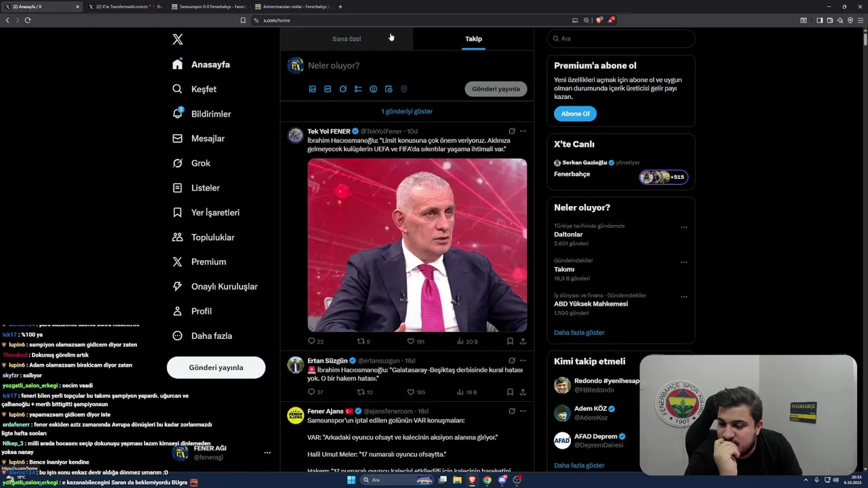The width and height of the screenshot is (868, 488).
Task: Show 1 new post link
Action: coord(407,111)
